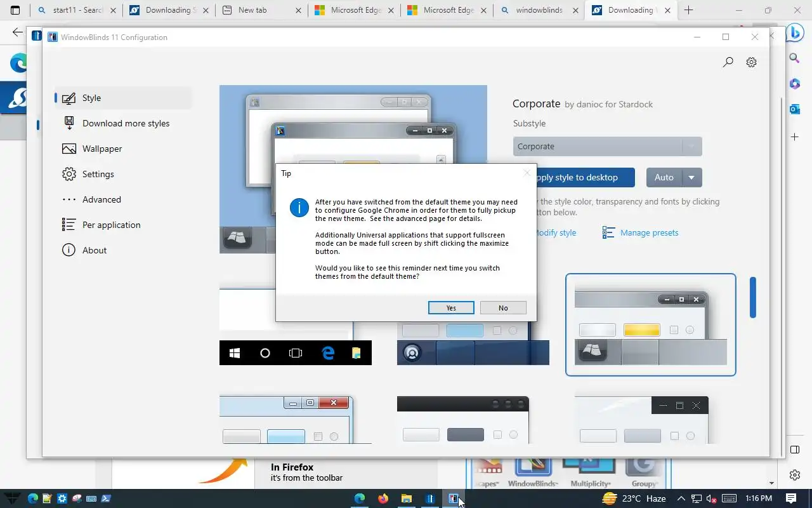Switch to the windowblinds search tab
Screen dimensions: 812x508
pos(539,10)
